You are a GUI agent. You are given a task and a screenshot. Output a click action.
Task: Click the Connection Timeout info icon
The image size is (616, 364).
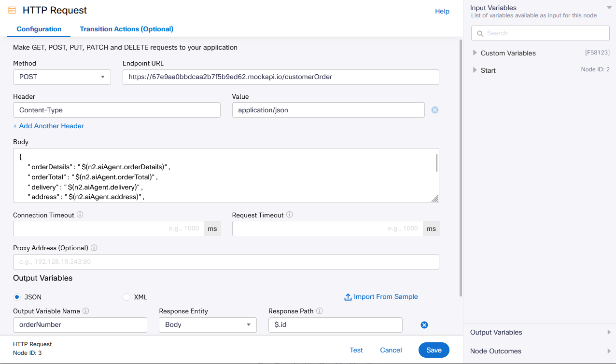pos(80,215)
